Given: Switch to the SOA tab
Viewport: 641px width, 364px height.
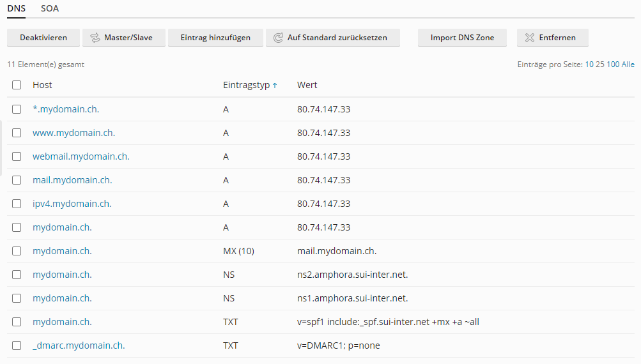Looking at the screenshot, I should click(x=50, y=9).
